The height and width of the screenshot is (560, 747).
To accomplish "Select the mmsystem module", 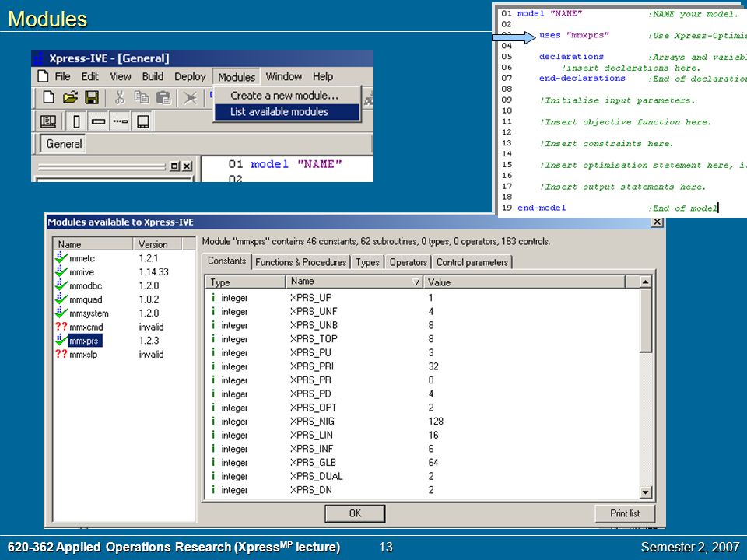I will click(89, 313).
